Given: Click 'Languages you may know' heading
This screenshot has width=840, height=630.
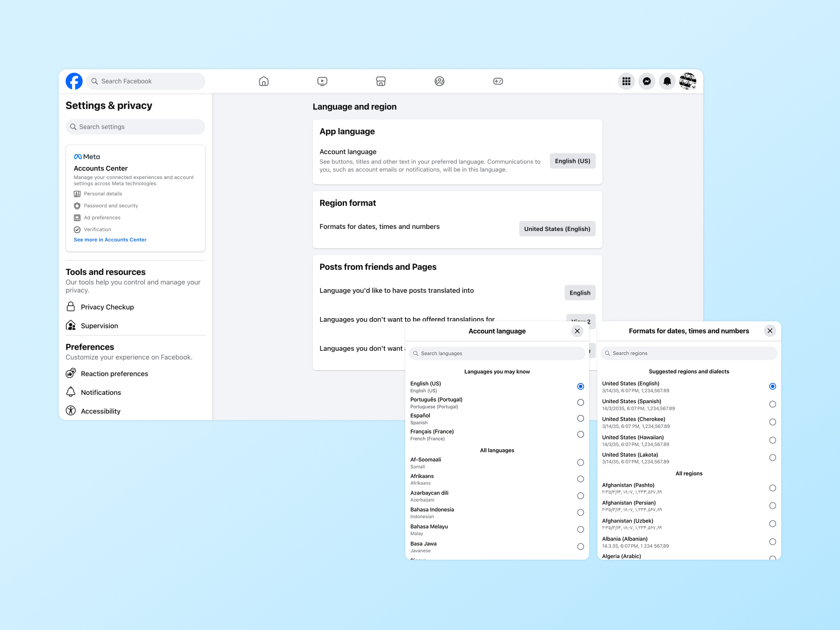Looking at the screenshot, I should [x=497, y=372].
